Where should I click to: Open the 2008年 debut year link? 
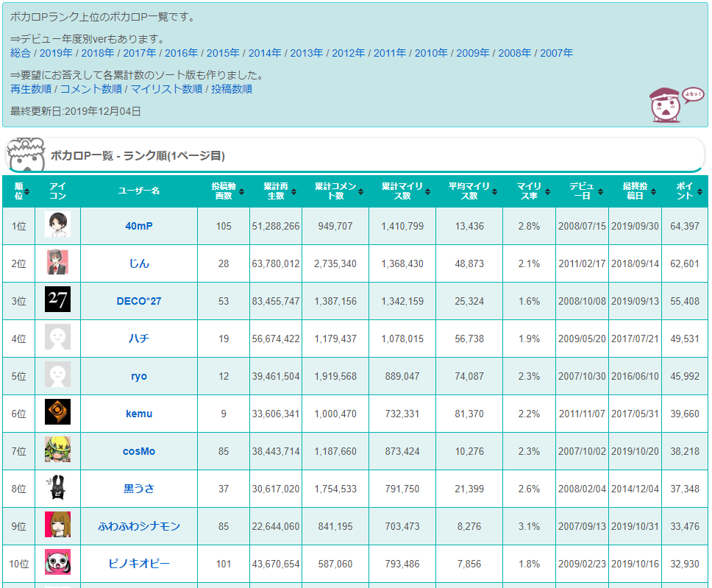pos(514,53)
